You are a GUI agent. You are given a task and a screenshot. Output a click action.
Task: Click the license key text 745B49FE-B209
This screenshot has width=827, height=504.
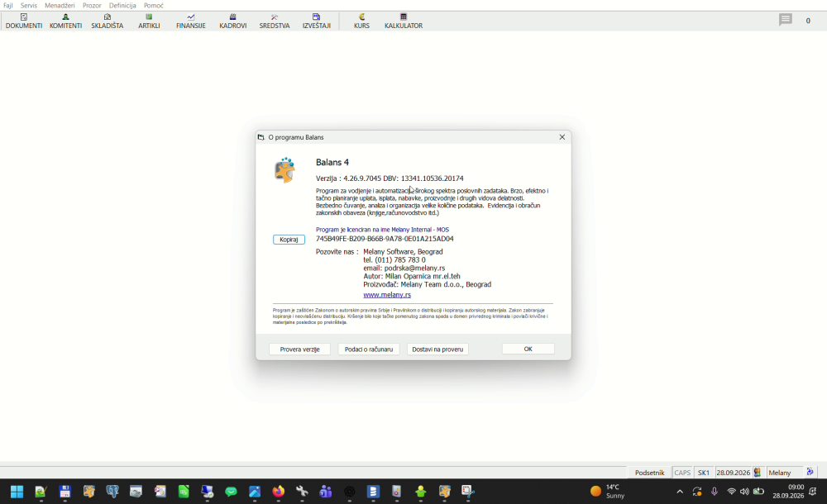coord(385,238)
